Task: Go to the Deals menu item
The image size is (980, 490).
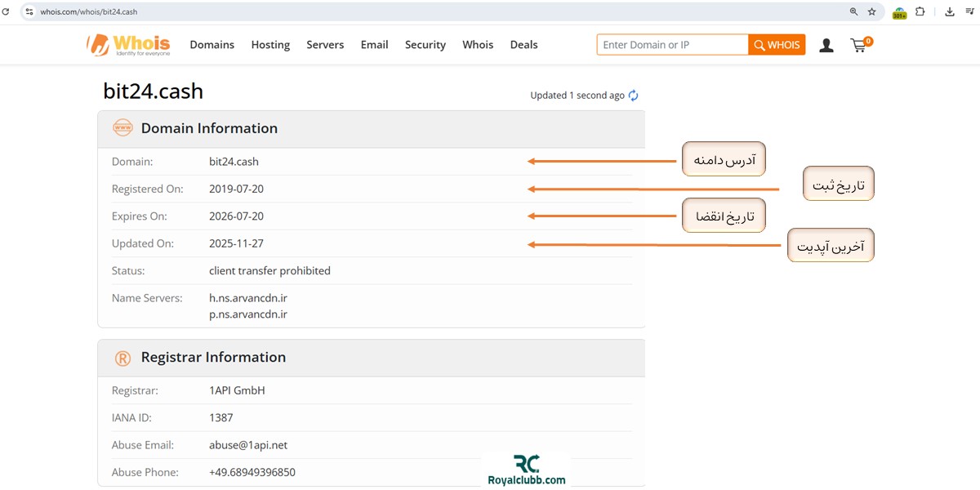Action: coord(523,45)
